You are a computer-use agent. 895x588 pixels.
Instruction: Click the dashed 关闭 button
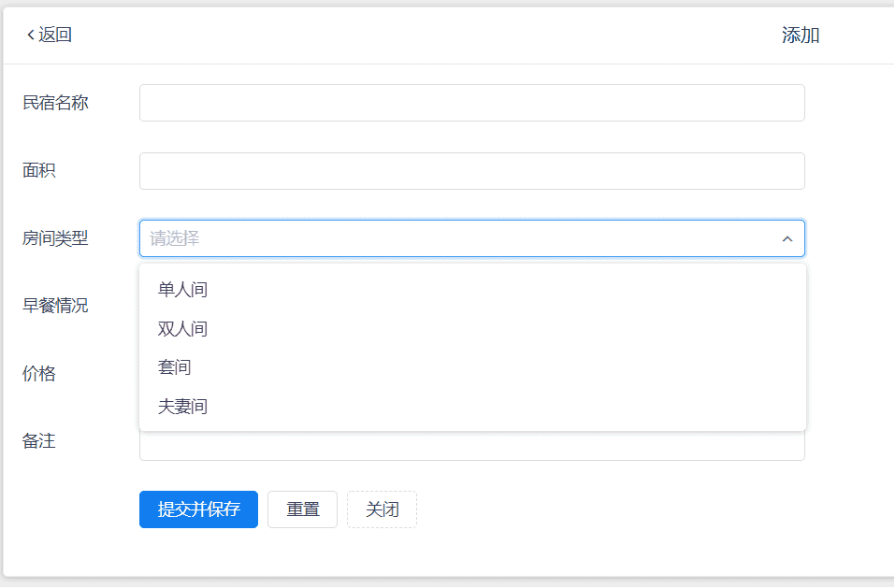click(382, 509)
